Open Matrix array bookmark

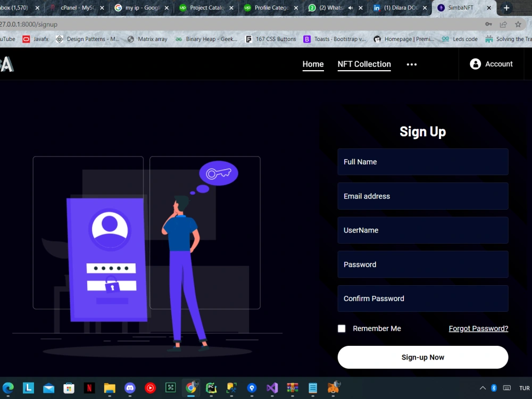(x=147, y=39)
